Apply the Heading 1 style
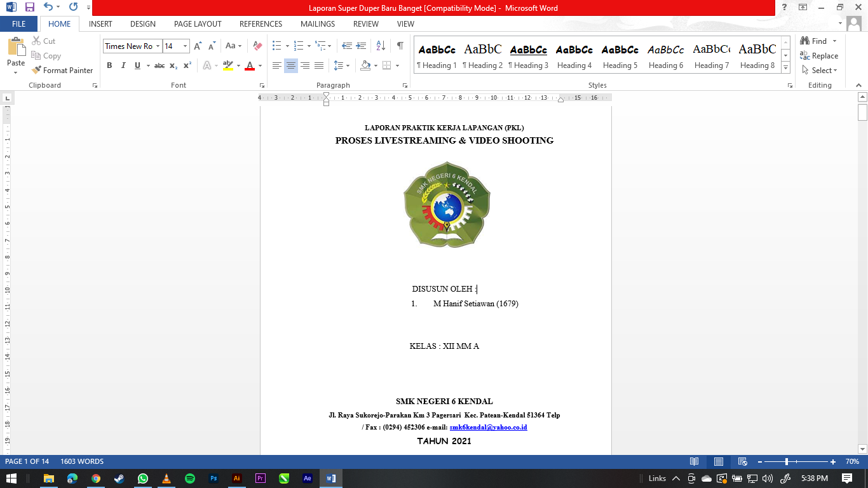The width and height of the screenshot is (868, 488). tap(437, 56)
